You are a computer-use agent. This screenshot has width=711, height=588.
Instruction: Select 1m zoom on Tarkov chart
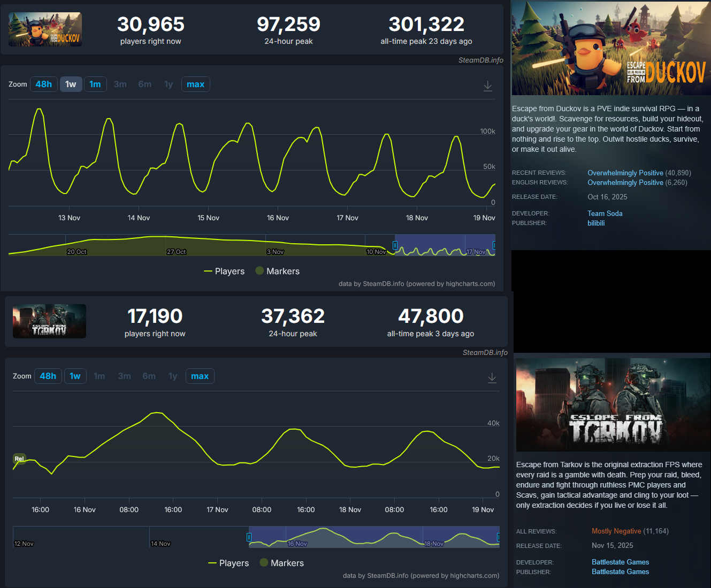point(100,376)
